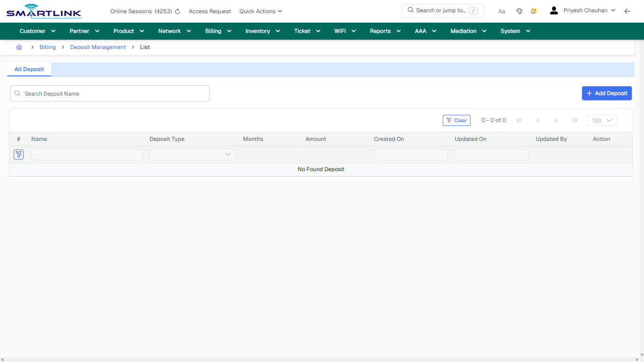This screenshot has width=644, height=362.
Task: Open the Deposit Type filter dropdown
Action: [x=192, y=154]
